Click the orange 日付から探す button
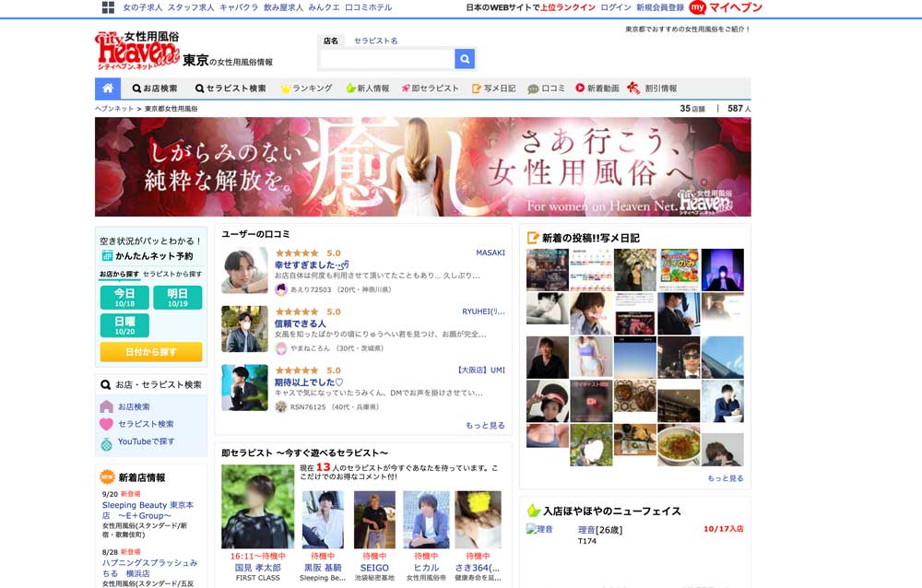922x588 pixels. (x=151, y=352)
